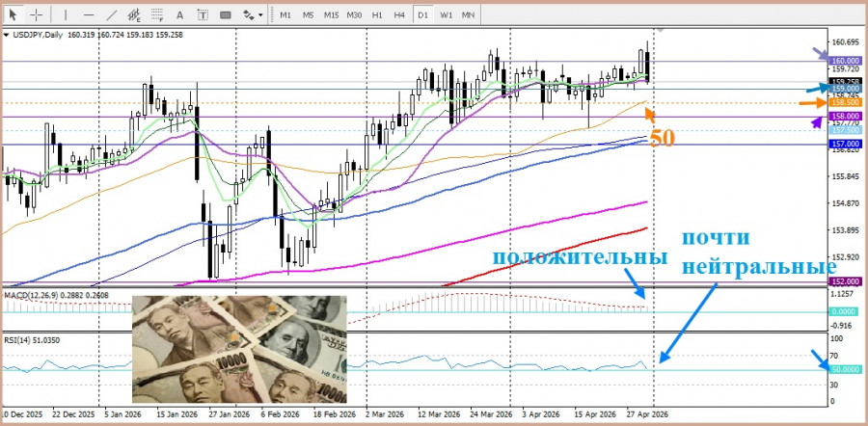Click the 3 Apr 2026 date label
Screen dimensions: 868x426
point(540,413)
